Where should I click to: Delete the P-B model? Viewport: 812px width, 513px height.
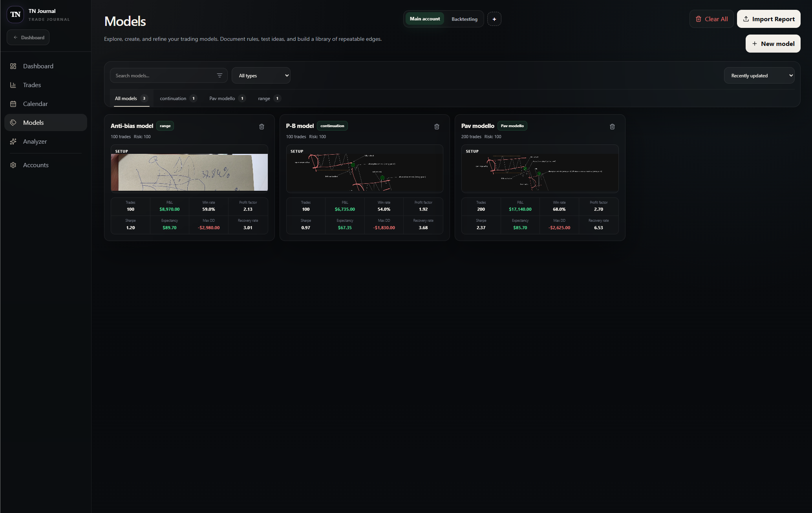tap(437, 126)
